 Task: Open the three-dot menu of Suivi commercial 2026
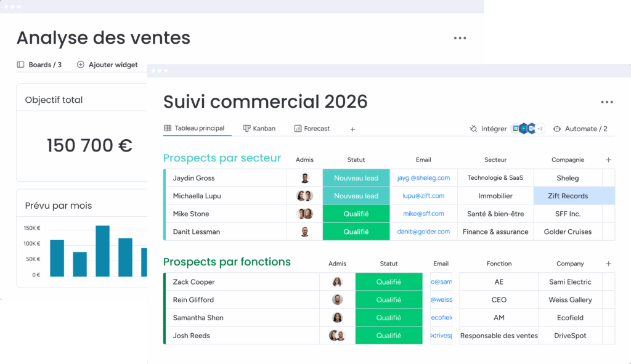click(x=607, y=102)
